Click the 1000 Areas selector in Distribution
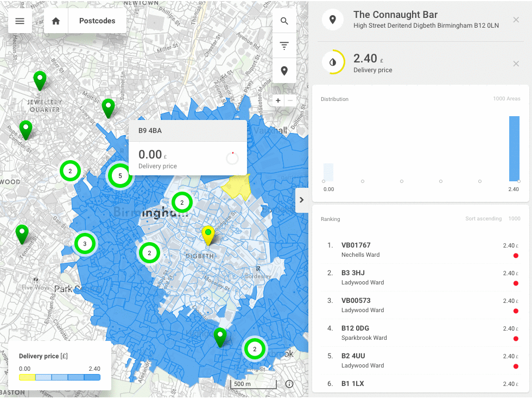Viewport: 532px width, 399px height. click(x=506, y=99)
